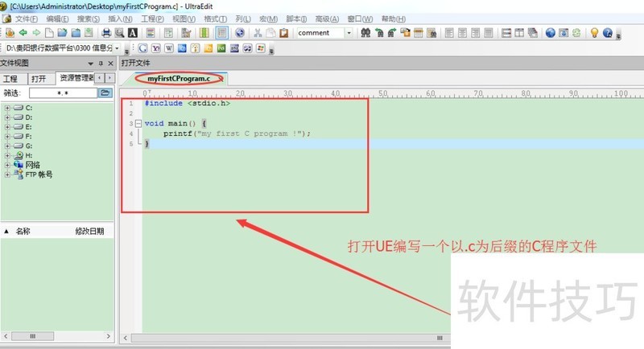Switch to myFirstCProgram.c tab
644x349 pixels.
[179, 78]
